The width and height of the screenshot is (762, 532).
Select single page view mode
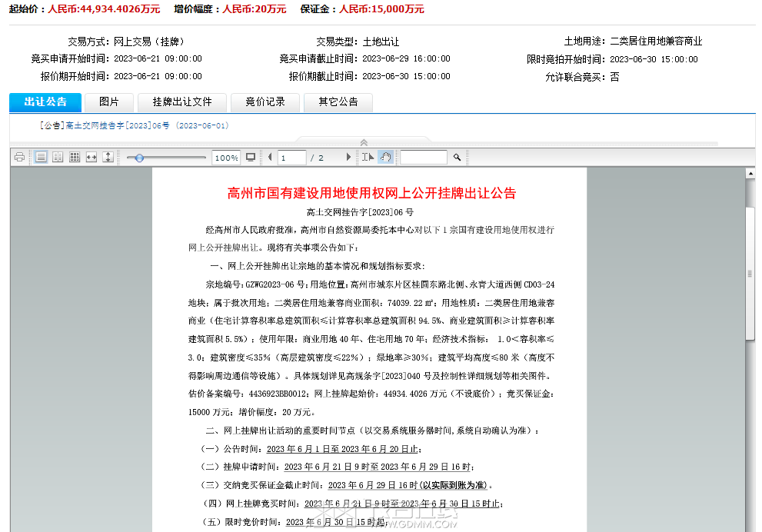click(41, 157)
